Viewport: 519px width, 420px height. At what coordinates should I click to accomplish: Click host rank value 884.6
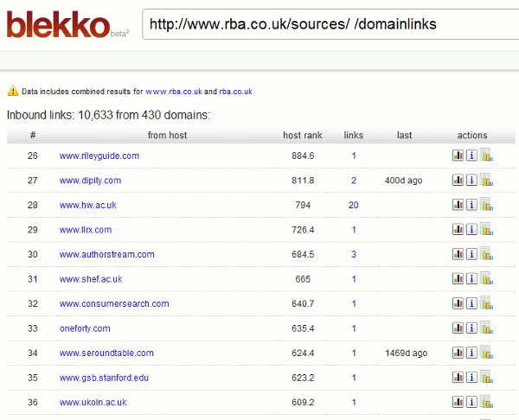coord(303,156)
